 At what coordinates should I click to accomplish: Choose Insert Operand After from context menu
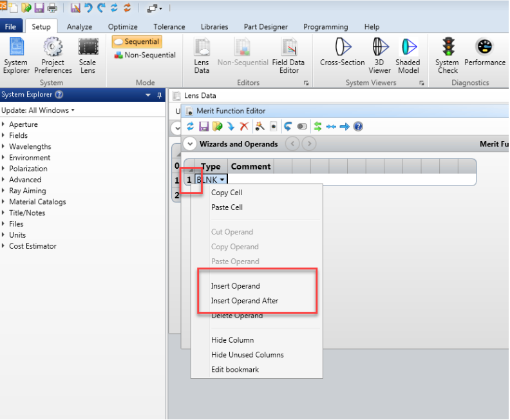tap(245, 301)
